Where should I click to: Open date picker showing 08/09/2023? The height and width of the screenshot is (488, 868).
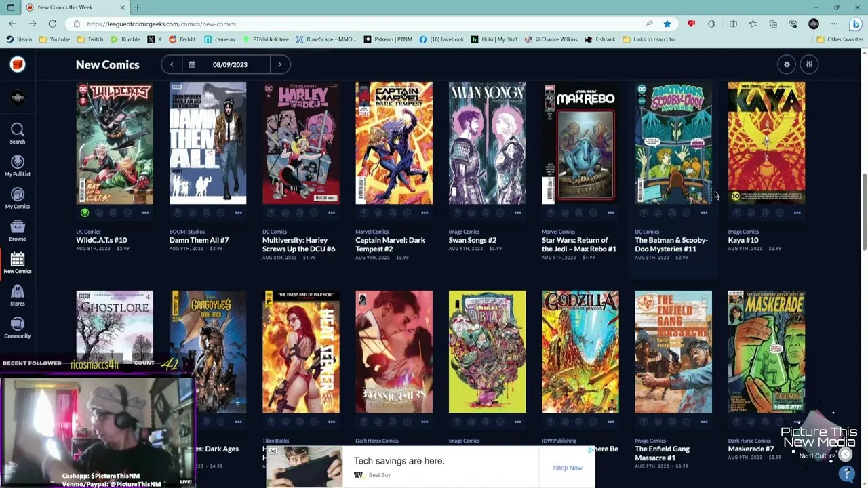[x=226, y=64]
